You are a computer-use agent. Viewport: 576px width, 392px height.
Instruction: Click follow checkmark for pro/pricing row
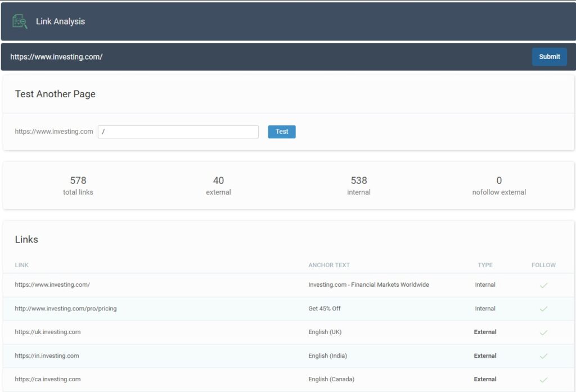543,309
